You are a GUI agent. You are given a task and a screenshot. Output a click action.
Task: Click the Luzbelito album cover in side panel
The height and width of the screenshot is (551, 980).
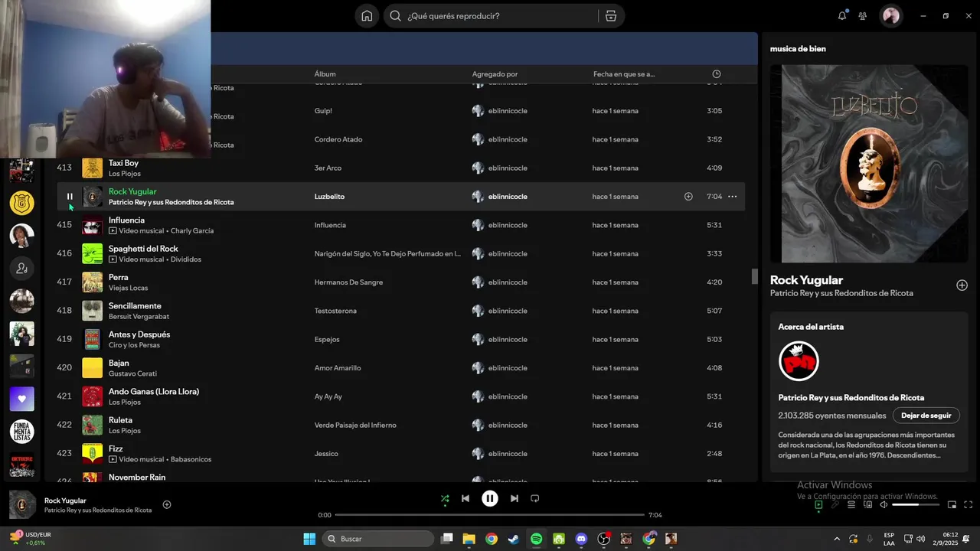pyautogui.click(x=869, y=163)
